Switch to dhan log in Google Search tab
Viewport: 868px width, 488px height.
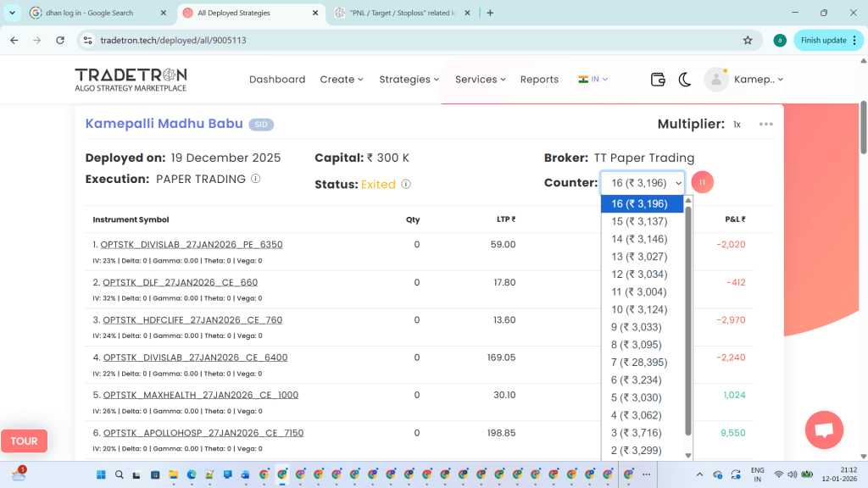pos(93,13)
